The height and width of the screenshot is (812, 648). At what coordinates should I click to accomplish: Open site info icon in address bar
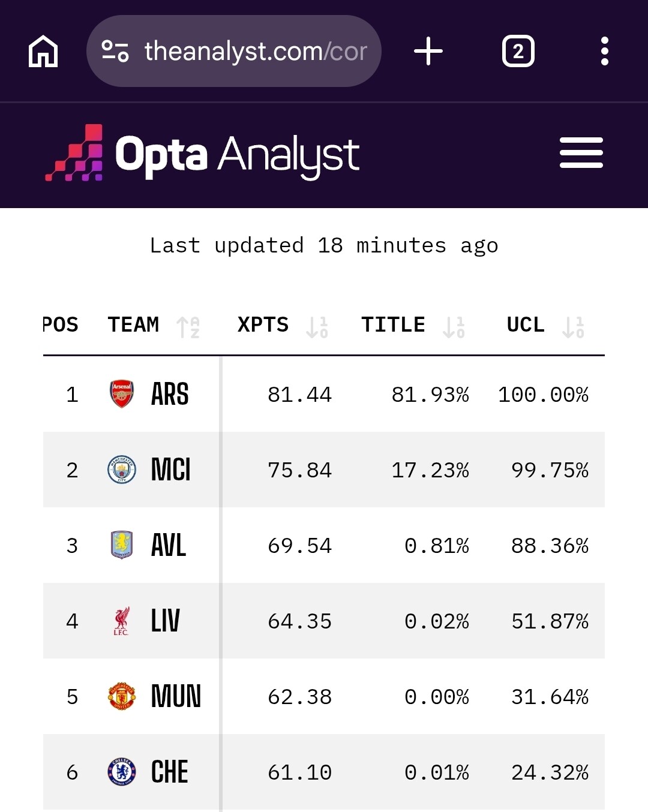(x=115, y=52)
